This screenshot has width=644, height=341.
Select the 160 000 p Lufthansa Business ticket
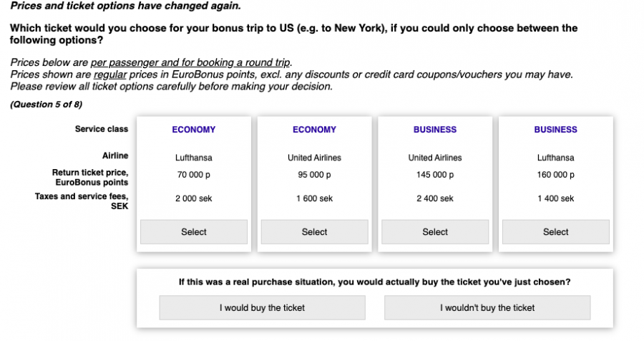(x=555, y=232)
